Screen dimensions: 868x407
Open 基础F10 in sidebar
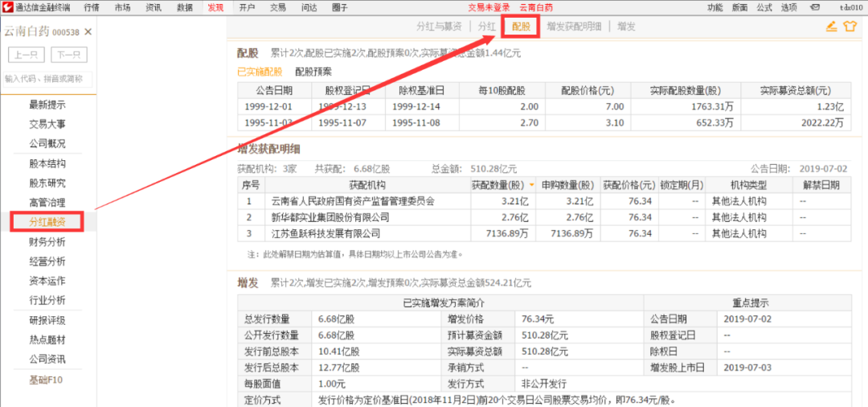(47, 380)
